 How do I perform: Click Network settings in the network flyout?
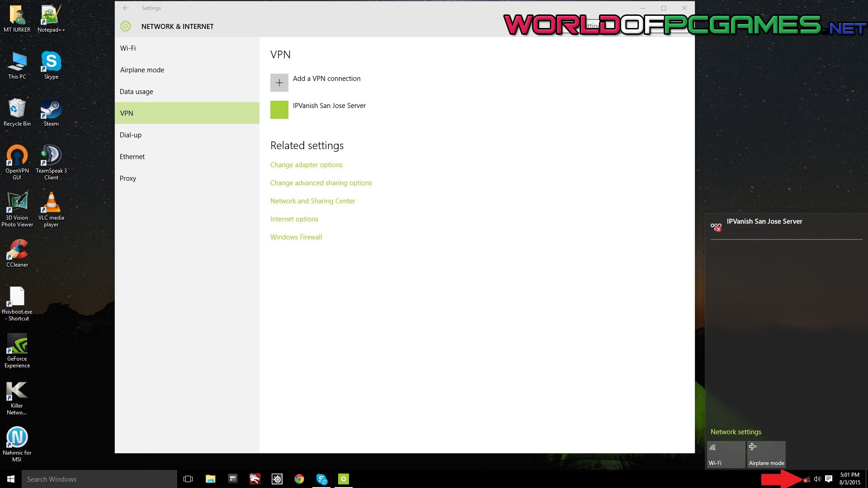[736, 432]
